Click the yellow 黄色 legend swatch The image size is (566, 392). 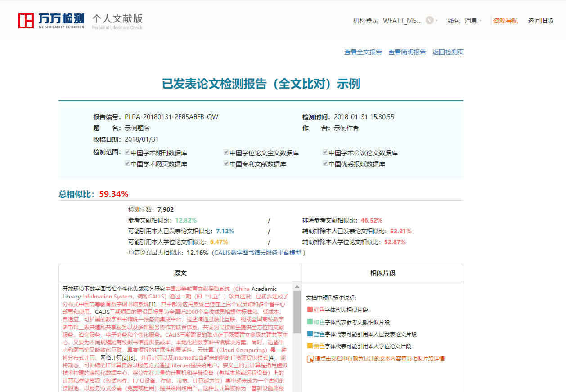310,346
